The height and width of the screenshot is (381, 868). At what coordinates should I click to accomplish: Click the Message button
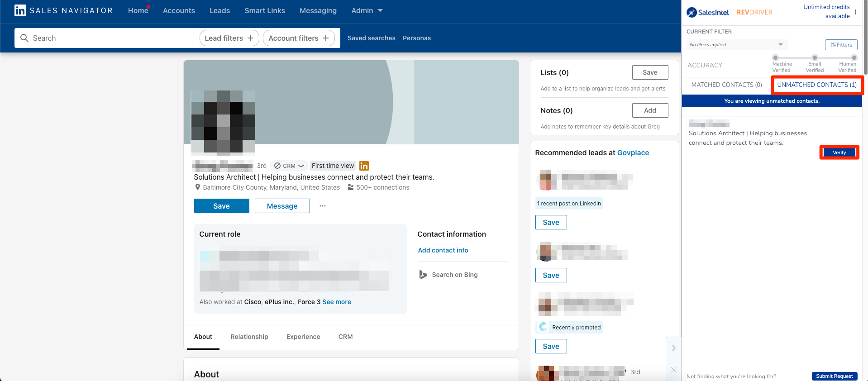pyautogui.click(x=282, y=206)
